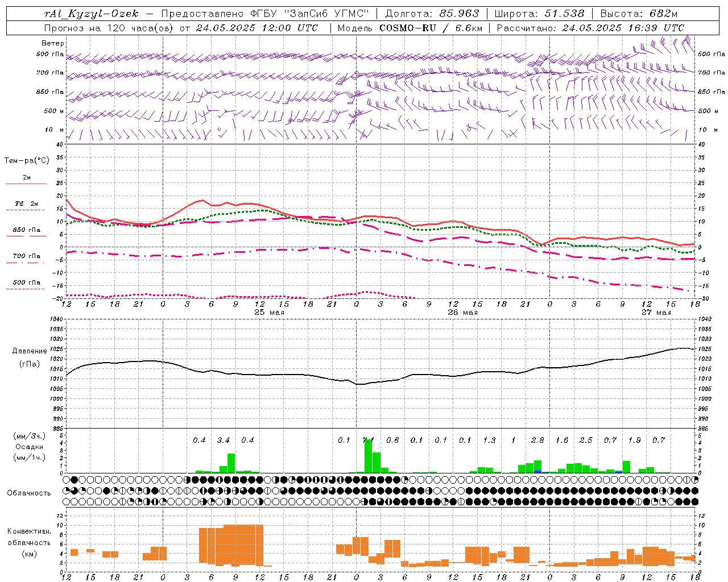Click the dashed line sample under 'Td 2м'

coord(25,210)
